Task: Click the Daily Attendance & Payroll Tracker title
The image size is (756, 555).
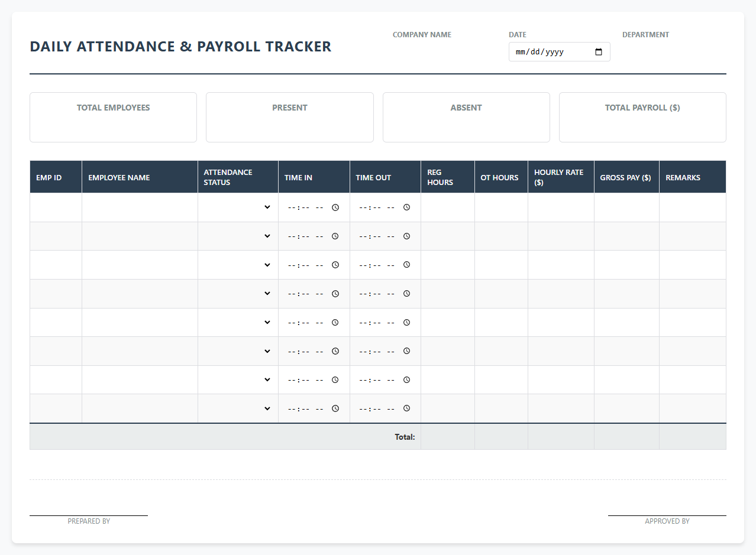Action: (x=180, y=47)
